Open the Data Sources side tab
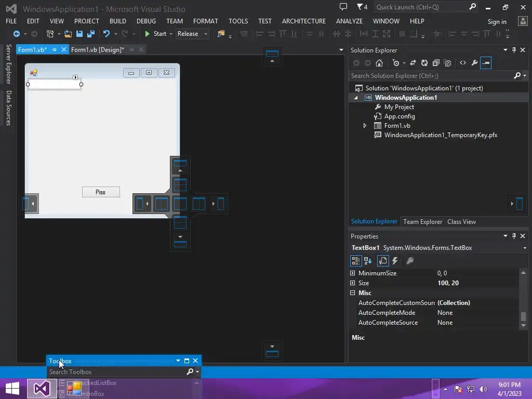 pos(9,108)
